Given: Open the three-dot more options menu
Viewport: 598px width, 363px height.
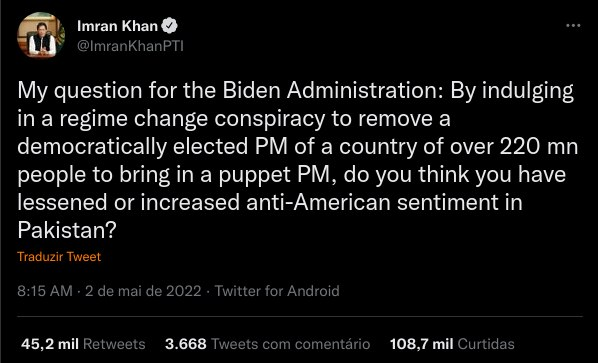Looking at the screenshot, I should (573, 26).
